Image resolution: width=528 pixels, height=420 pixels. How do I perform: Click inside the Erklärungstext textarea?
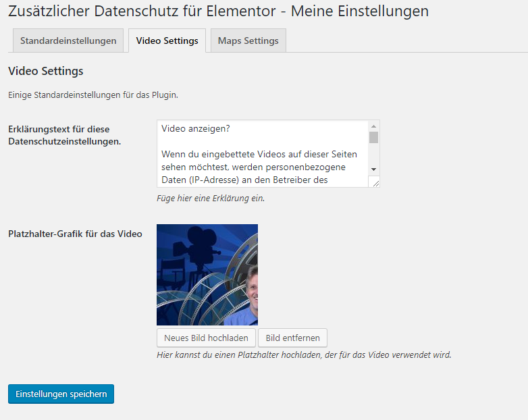(263, 153)
